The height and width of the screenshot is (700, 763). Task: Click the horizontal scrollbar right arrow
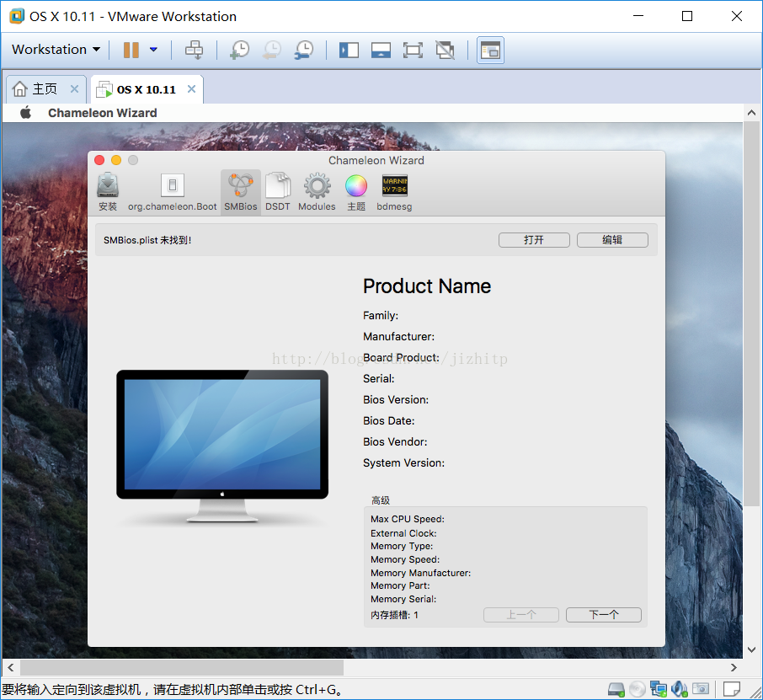pyautogui.click(x=734, y=667)
